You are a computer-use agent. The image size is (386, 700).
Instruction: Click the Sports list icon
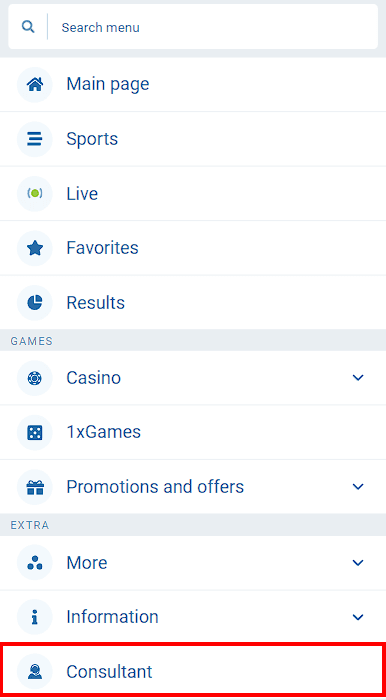click(x=35, y=139)
